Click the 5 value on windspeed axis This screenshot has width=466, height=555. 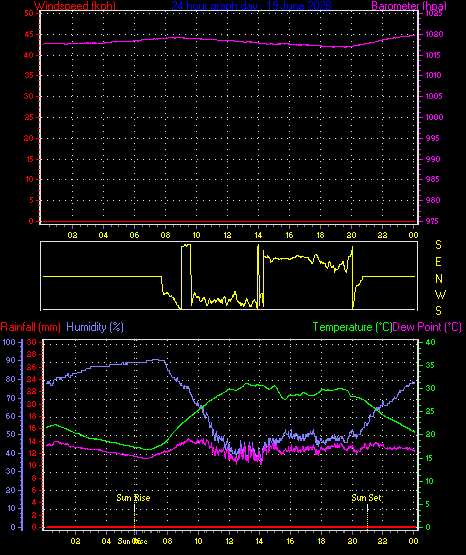tap(31, 200)
